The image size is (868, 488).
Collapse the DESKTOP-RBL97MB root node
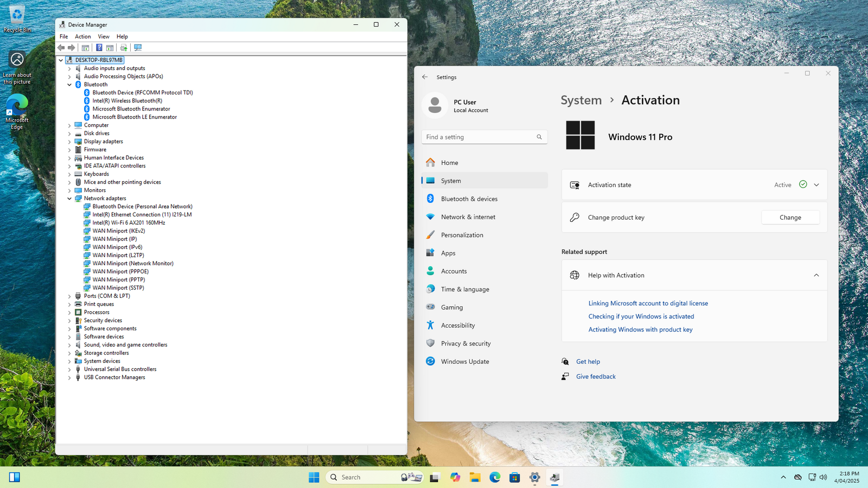coord(61,60)
